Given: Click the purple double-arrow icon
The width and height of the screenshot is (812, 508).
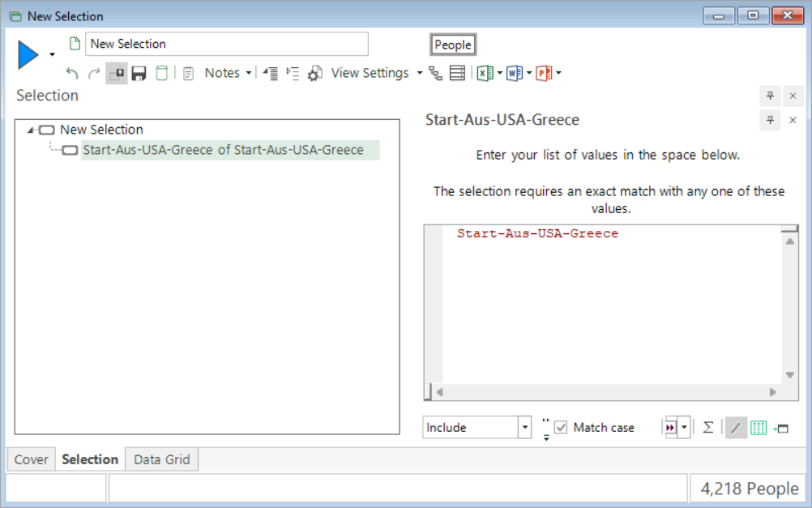Looking at the screenshot, I should pyautogui.click(x=670, y=428).
